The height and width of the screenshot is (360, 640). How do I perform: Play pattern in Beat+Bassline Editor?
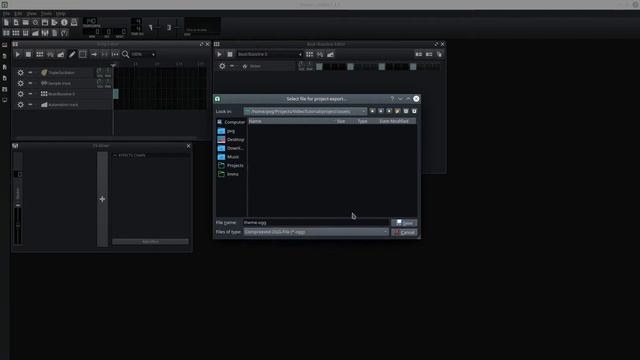[x=219, y=54]
